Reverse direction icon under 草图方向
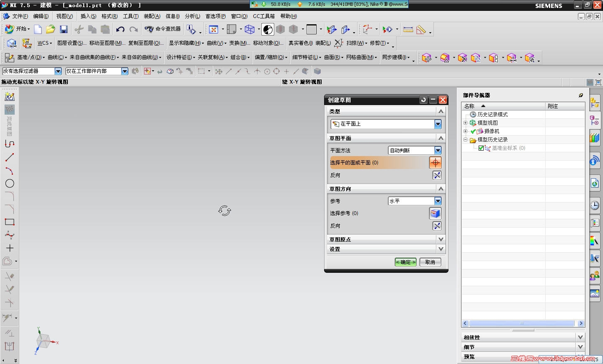The image size is (603, 364). pos(437,226)
